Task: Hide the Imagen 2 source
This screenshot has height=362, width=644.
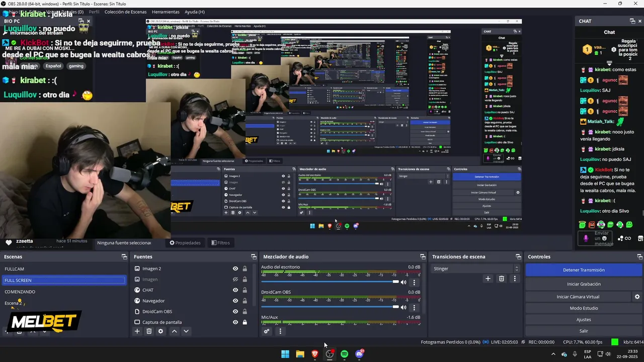Action: pos(235,268)
